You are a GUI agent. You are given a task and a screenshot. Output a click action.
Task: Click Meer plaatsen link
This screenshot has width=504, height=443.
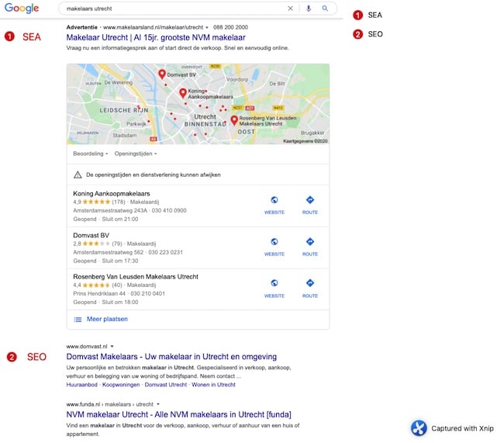(x=107, y=319)
